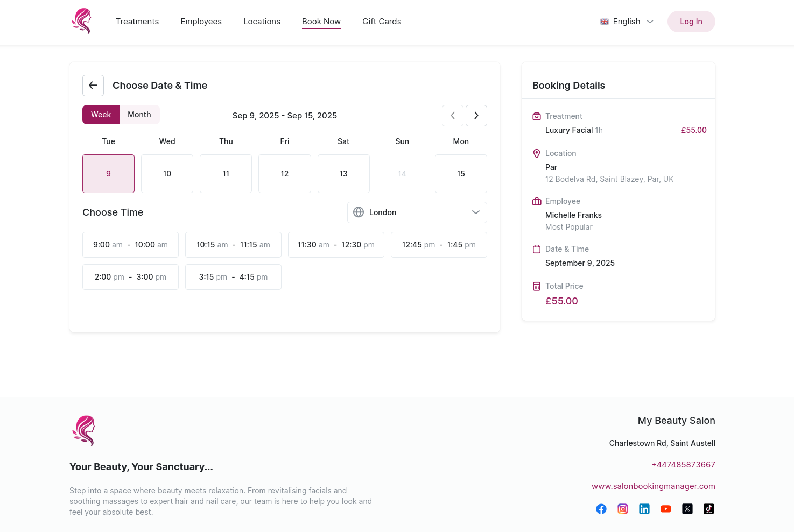The image size is (794, 532).
Task: Click the footer salon logo
Action: click(83, 431)
